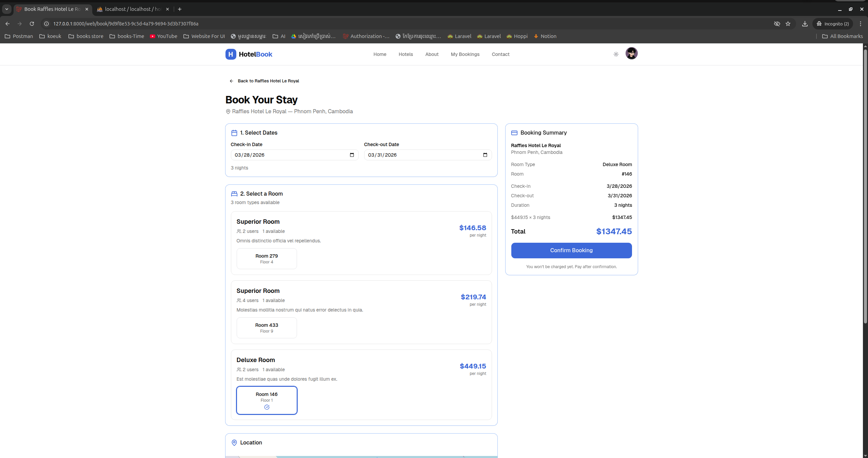868x458 pixels.
Task: Select Room 433 on Floor 9
Action: tap(267, 328)
